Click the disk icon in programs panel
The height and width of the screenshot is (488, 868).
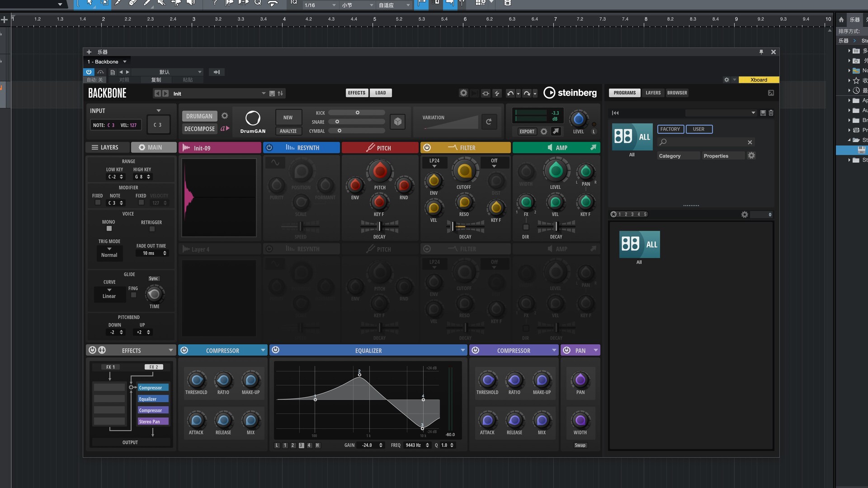point(763,113)
